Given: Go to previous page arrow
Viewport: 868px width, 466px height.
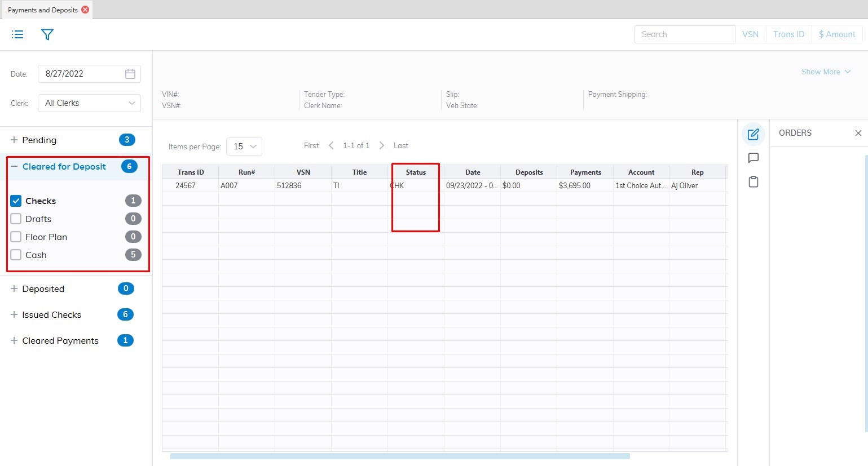Looking at the screenshot, I should pos(331,145).
